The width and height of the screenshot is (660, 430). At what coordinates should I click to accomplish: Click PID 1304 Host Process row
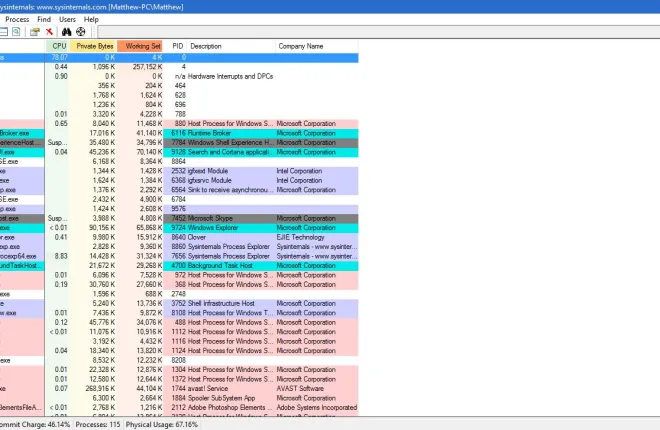click(x=179, y=370)
